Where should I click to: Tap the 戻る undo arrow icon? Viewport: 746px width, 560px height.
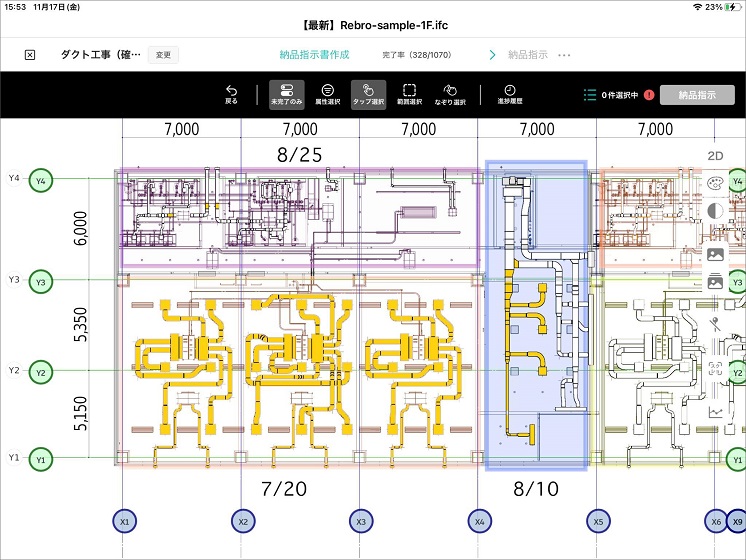[x=232, y=94]
